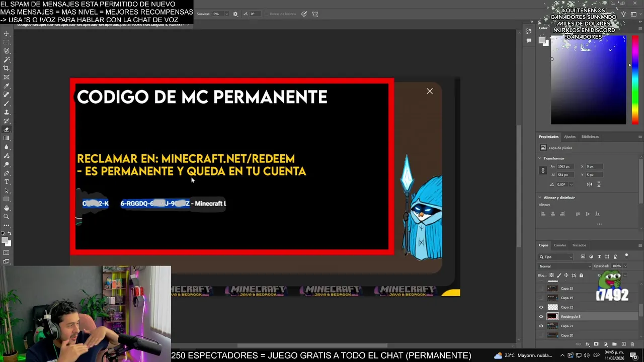
Task: Select the Frame tool
Action: pyautogui.click(x=7, y=77)
